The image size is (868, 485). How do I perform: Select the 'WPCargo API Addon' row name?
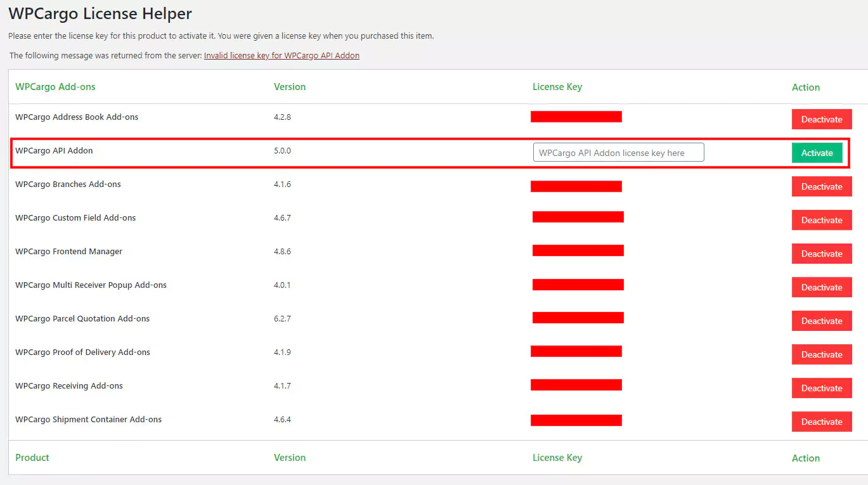pyautogui.click(x=54, y=151)
